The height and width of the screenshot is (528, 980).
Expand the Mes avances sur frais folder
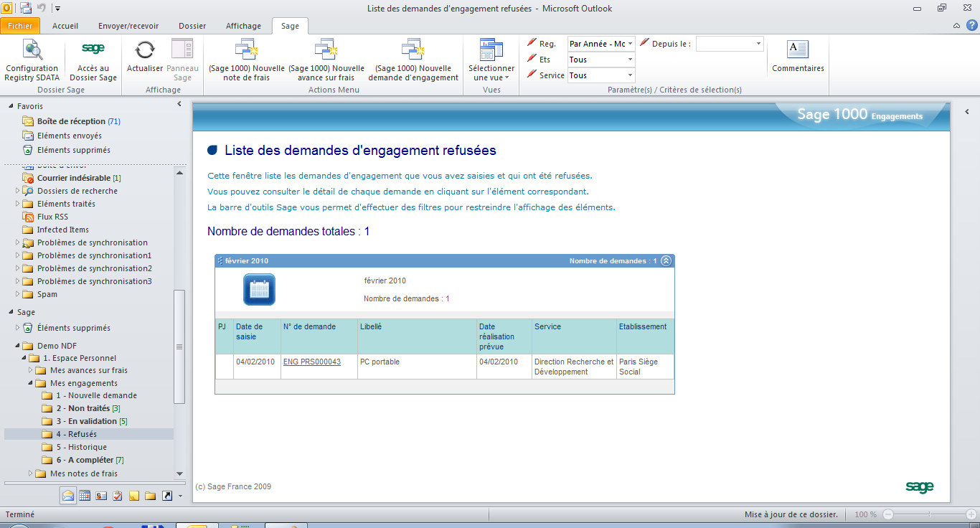(32, 371)
